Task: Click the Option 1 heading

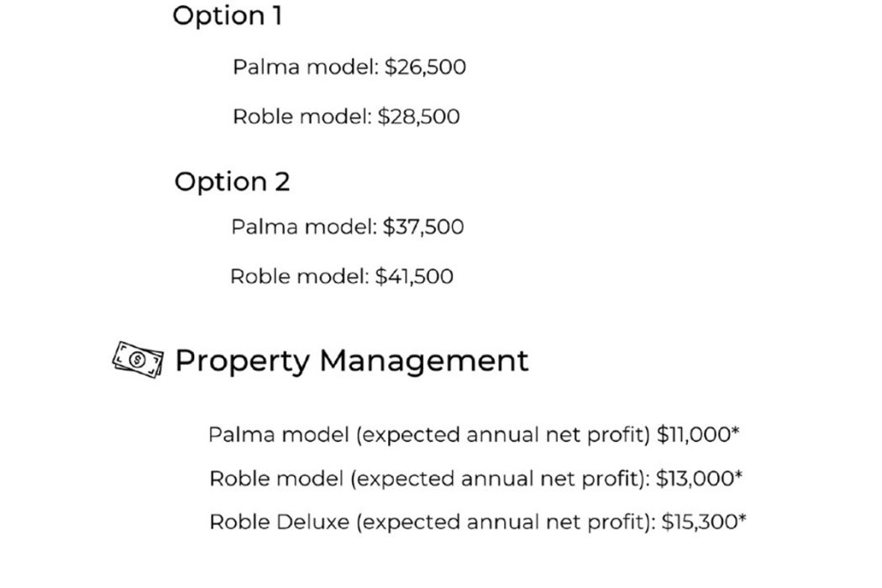Action: (x=228, y=15)
